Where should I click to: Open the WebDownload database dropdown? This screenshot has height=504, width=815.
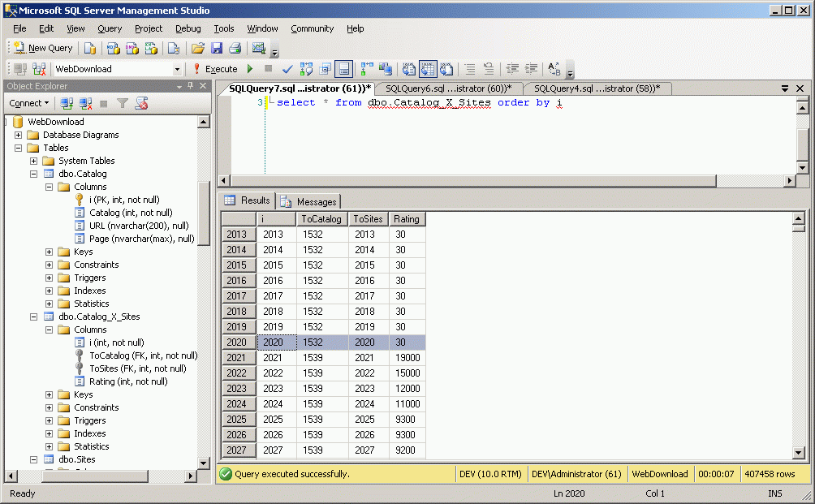pos(177,69)
